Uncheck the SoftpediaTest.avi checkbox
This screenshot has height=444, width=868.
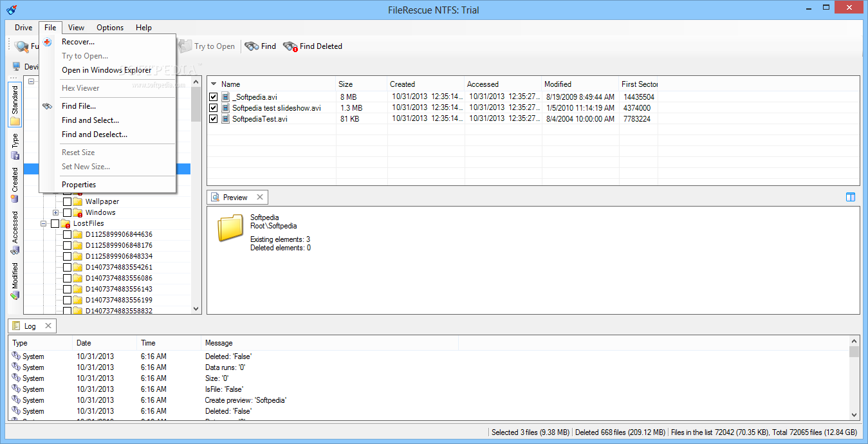tap(214, 119)
